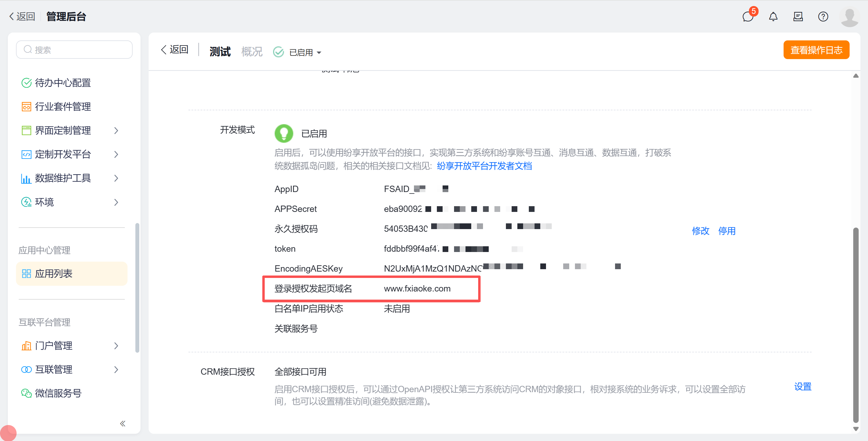
Task: Open the task list icon in header
Action: pos(798,17)
